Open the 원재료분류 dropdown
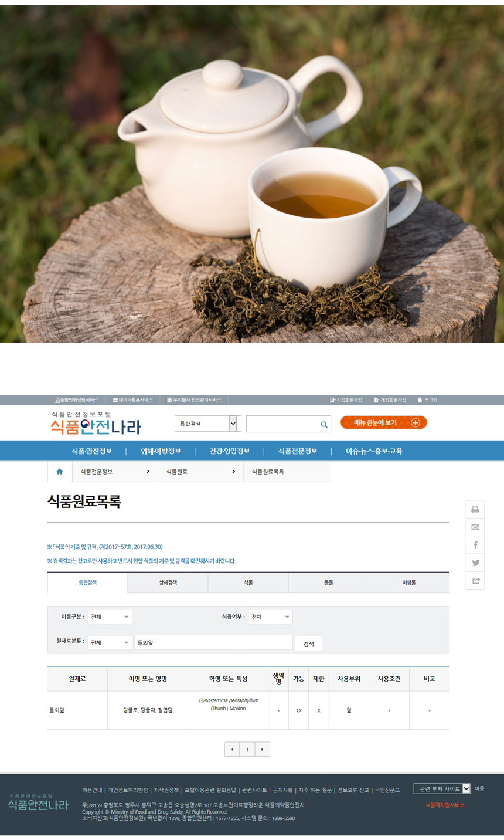The height and width of the screenshot is (840, 504). coord(110,643)
